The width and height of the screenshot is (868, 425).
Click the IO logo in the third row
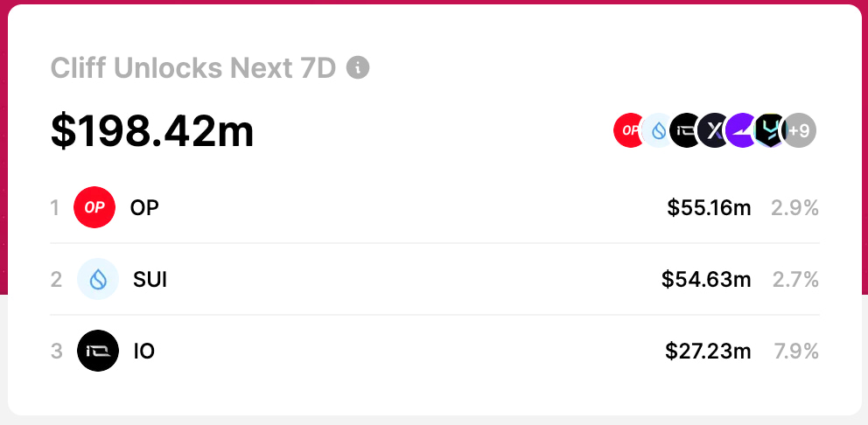[97, 352]
